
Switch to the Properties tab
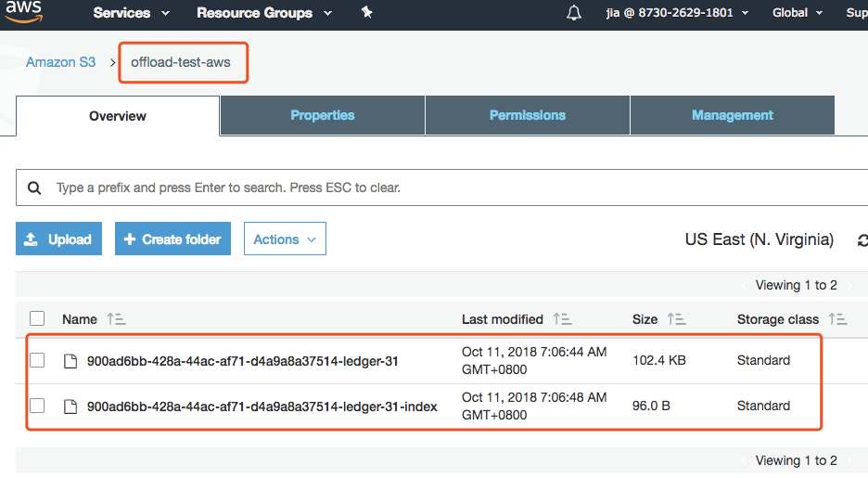(322, 115)
